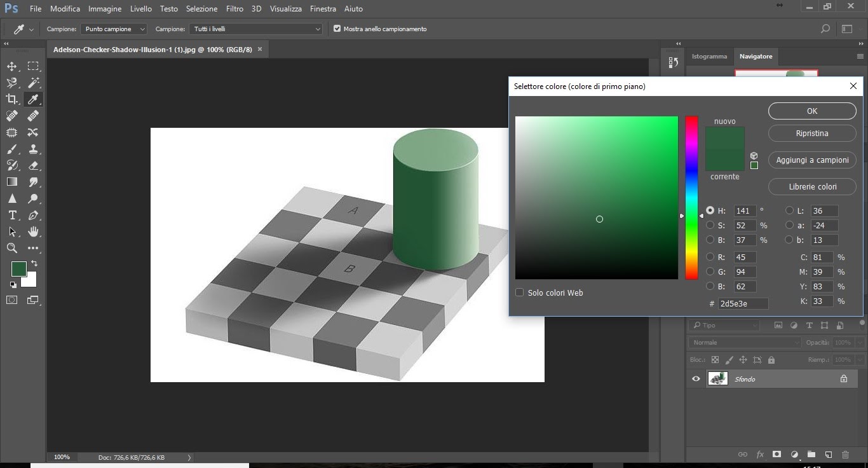This screenshot has width=868, height=468.
Task: Toggle Mostra anello campionamento checkbox
Action: point(337,29)
